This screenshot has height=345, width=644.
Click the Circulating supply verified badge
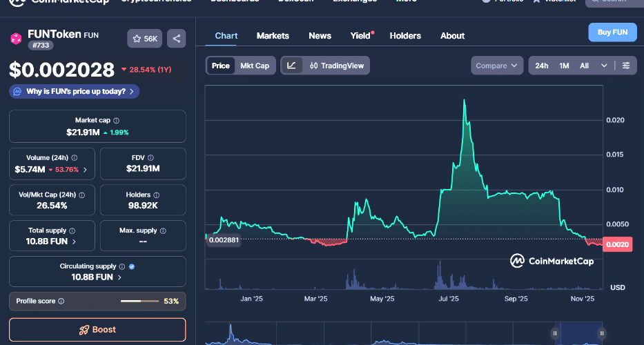click(132, 266)
